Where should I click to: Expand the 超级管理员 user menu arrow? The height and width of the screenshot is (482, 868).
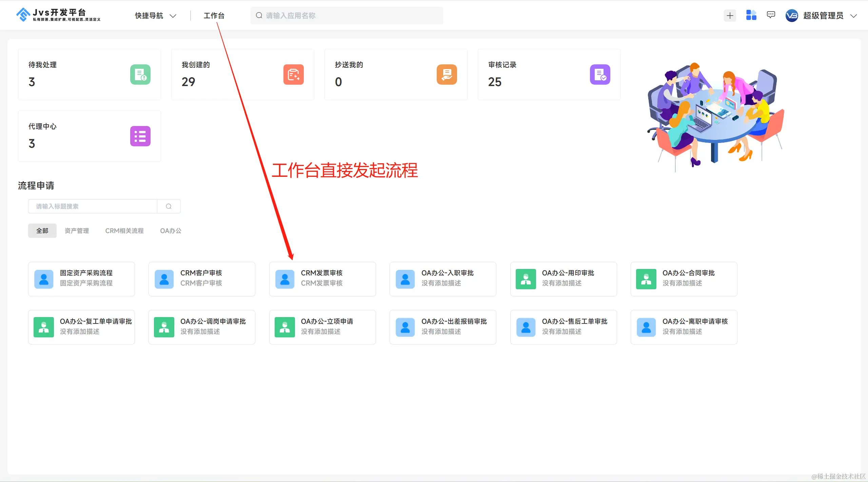tap(854, 16)
